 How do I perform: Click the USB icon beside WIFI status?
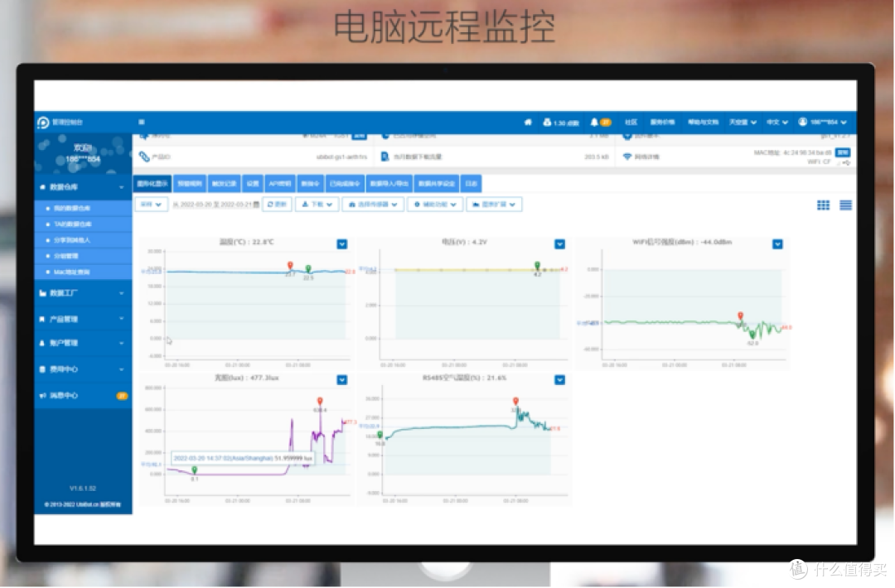pyautogui.click(x=846, y=162)
